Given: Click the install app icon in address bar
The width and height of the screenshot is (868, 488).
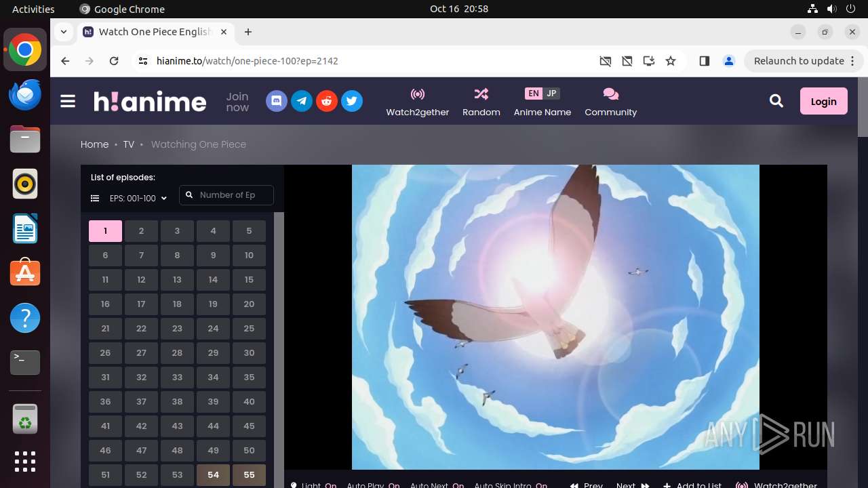Looking at the screenshot, I should (649, 61).
